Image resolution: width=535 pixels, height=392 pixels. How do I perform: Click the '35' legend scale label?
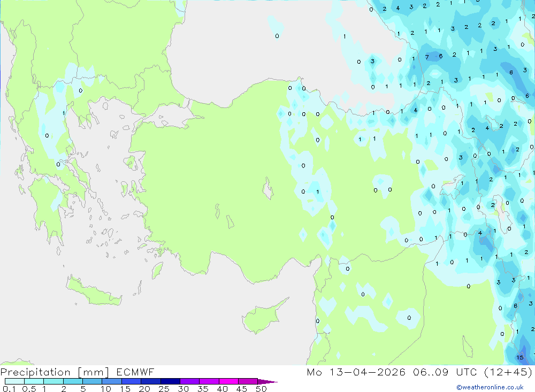pyautogui.click(x=203, y=389)
